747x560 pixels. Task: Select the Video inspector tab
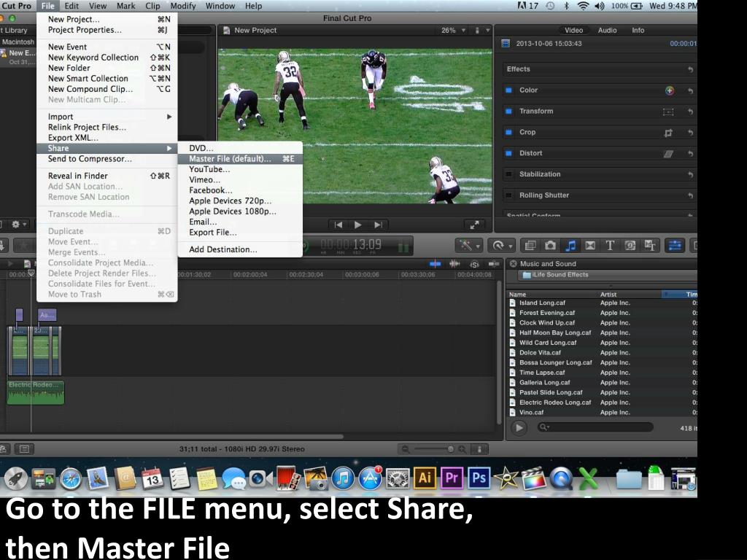(x=573, y=31)
